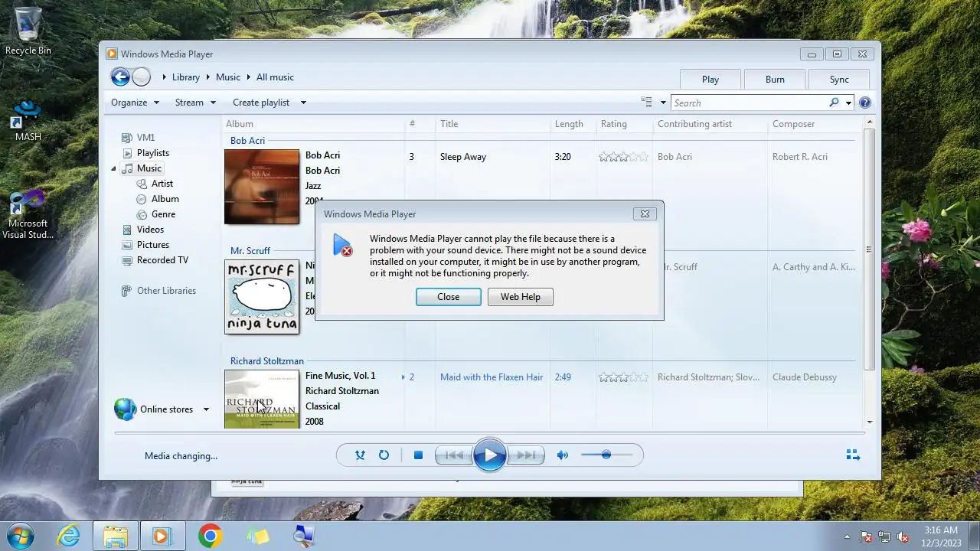Open Web Help from error dialog

[x=521, y=297]
